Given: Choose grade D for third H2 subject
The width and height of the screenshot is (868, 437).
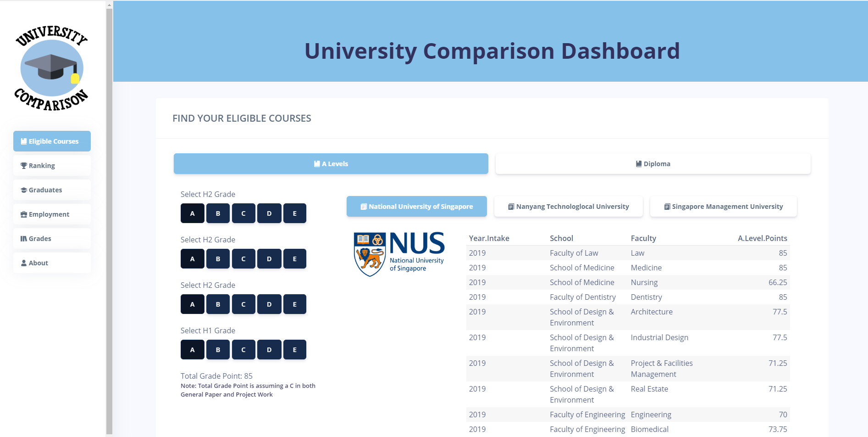Looking at the screenshot, I should 269,304.
